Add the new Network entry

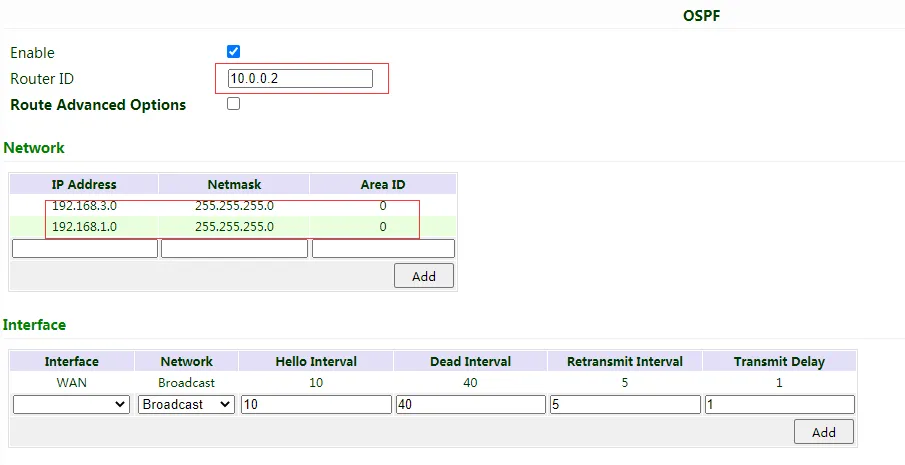point(424,276)
